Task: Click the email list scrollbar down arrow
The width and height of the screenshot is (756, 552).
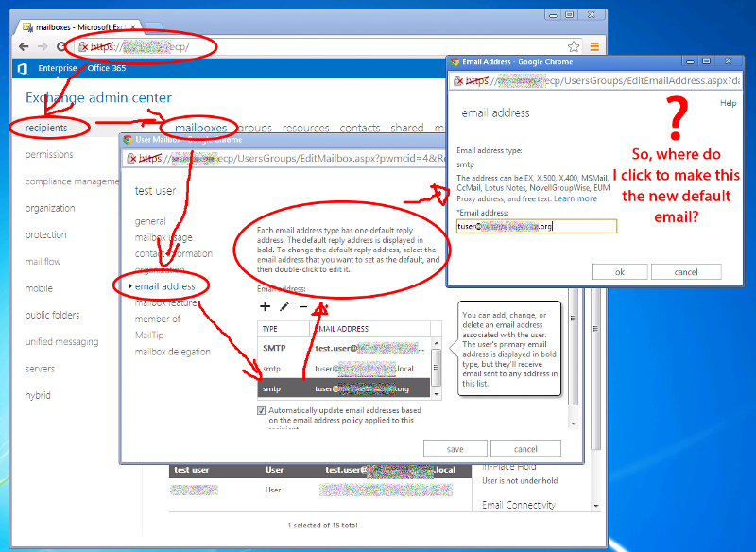Action: point(436,394)
